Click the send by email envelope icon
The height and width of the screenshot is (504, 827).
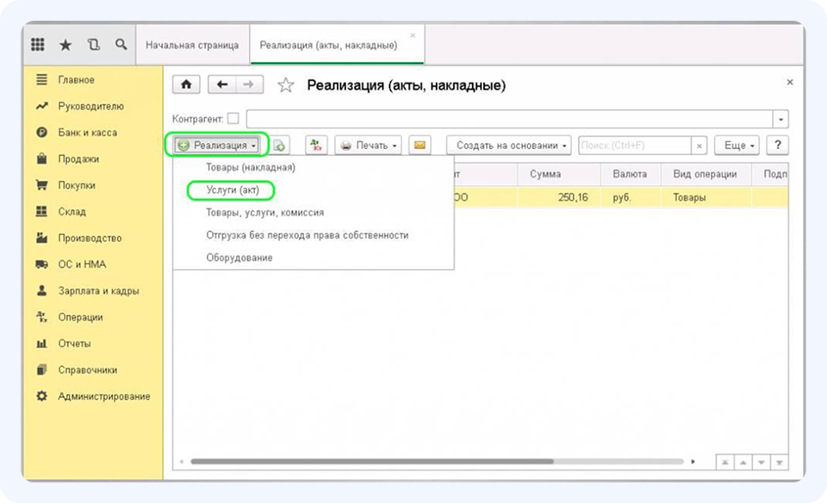coord(420,146)
